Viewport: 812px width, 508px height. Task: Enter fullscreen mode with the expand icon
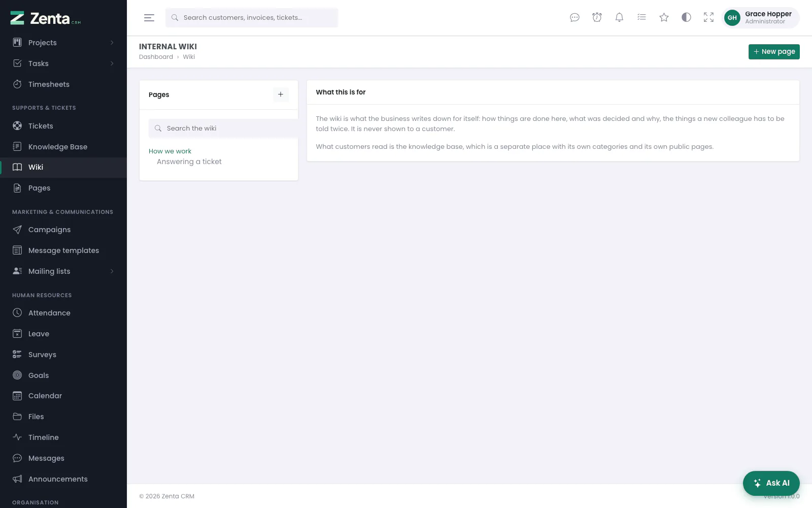click(x=708, y=18)
